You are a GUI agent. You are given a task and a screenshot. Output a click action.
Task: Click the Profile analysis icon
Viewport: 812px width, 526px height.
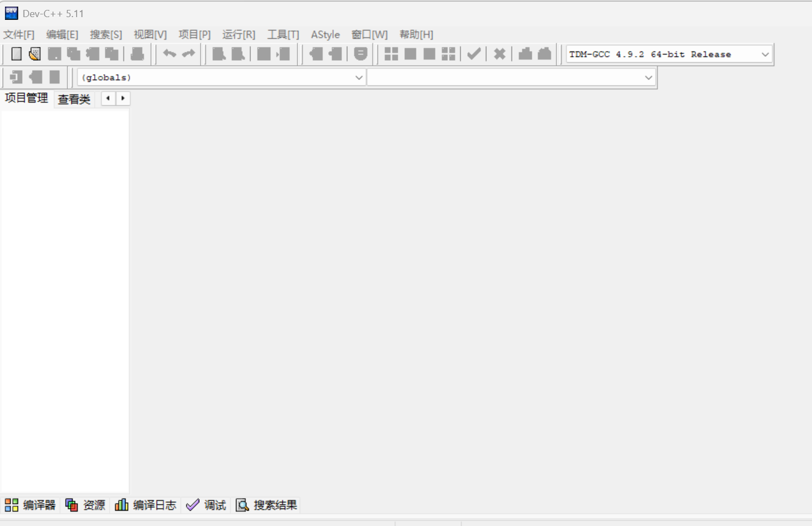click(525, 54)
